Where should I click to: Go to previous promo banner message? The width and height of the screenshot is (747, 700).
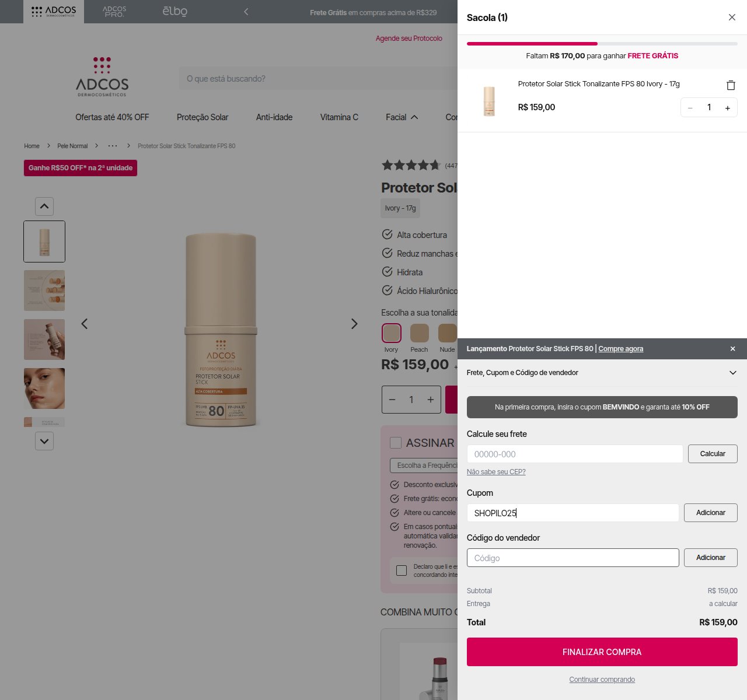[x=246, y=12]
